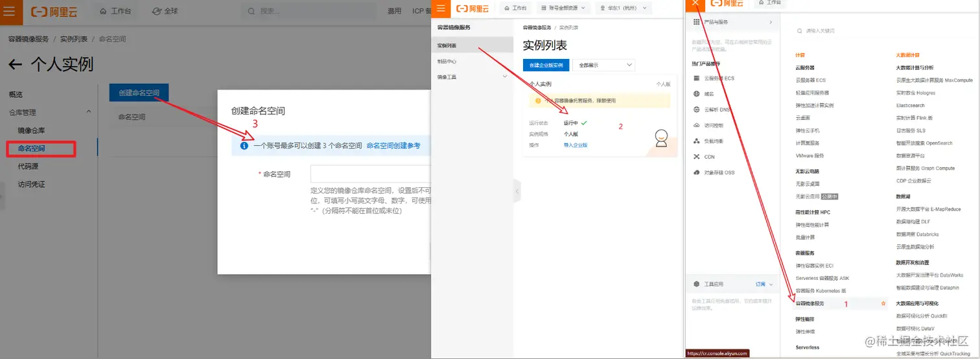Click the globe icon next to 域名

(x=696, y=94)
